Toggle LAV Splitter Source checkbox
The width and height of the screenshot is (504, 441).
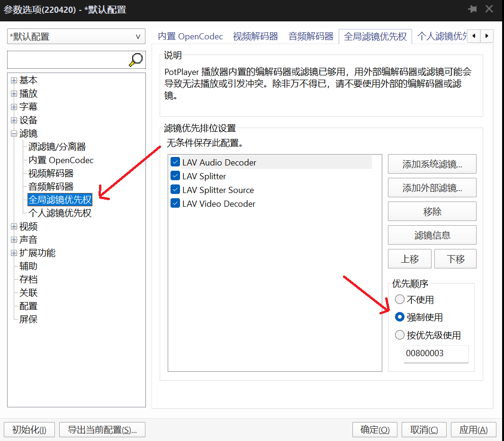(175, 189)
